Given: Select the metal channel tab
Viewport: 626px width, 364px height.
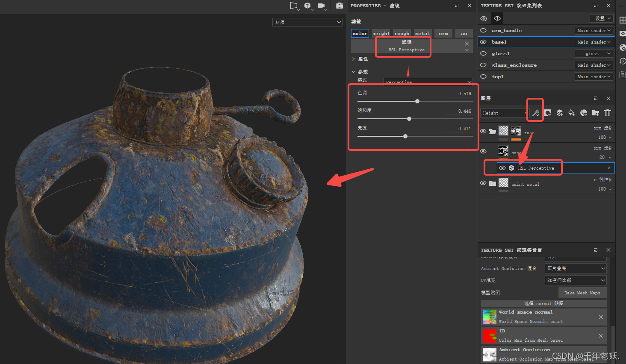Looking at the screenshot, I should click(422, 33).
